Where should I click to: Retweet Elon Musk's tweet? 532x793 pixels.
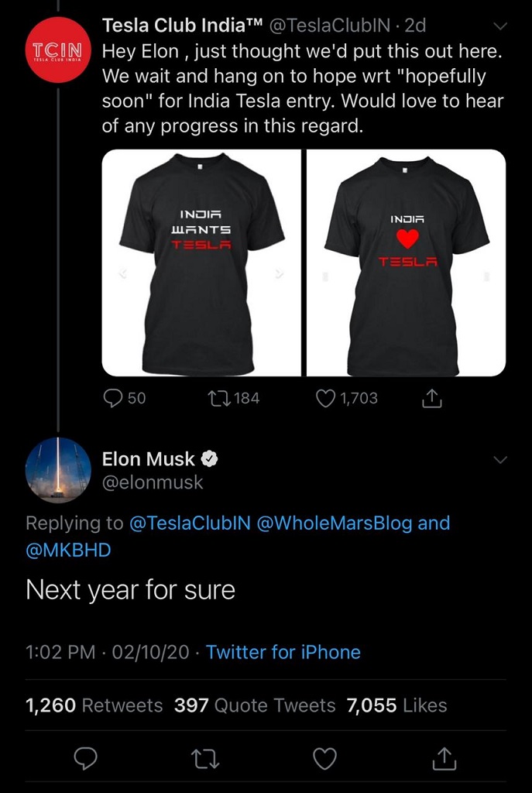pos(205,760)
